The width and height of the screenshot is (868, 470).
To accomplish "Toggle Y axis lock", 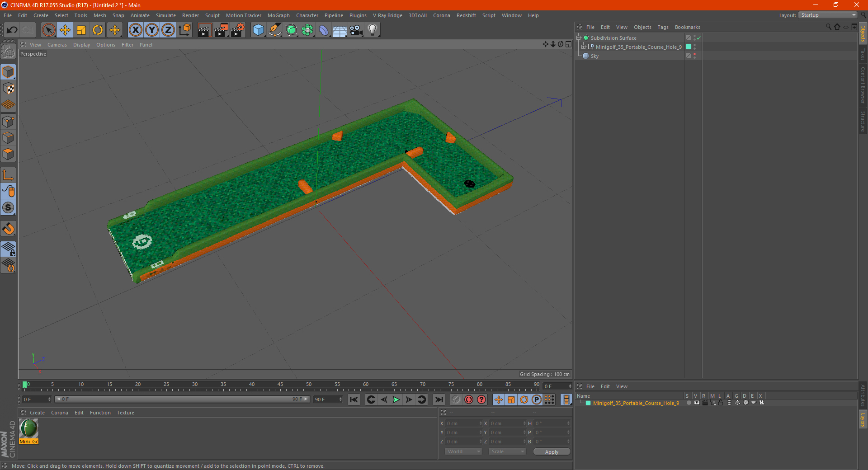I will point(152,30).
